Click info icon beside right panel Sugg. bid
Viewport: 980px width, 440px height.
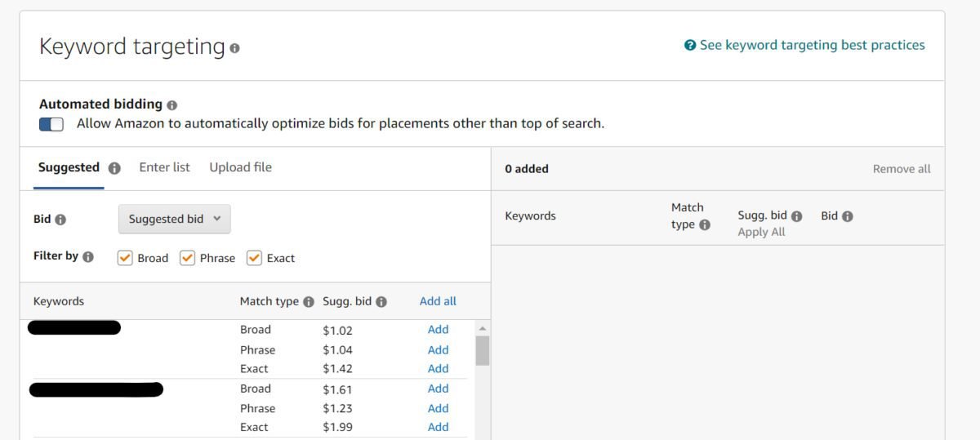tap(797, 216)
